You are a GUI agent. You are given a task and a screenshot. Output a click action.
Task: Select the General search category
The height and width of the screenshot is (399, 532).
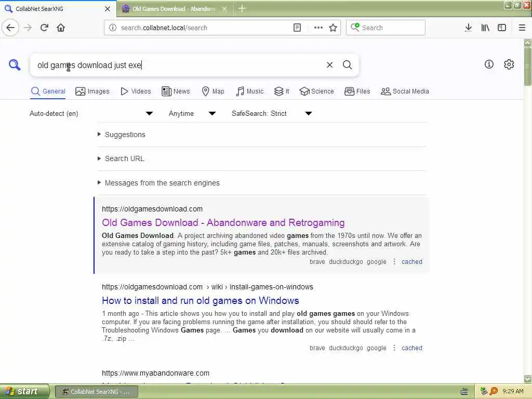click(x=48, y=91)
